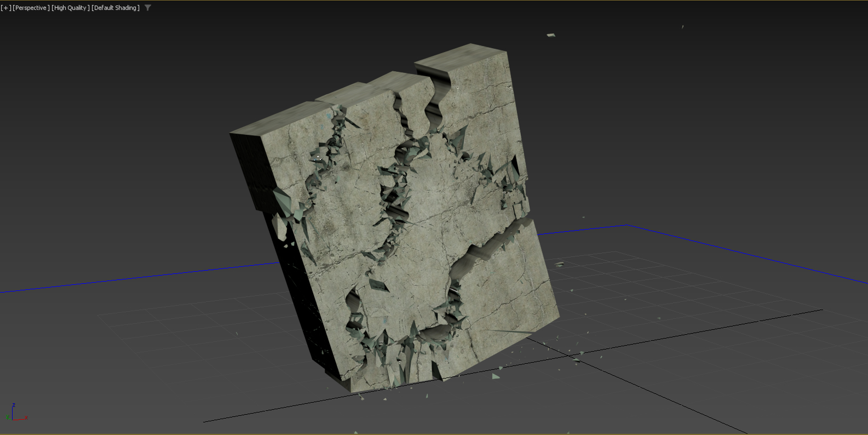Open the [+] general viewport menu
868x435 pixels.
coord(6,8)
